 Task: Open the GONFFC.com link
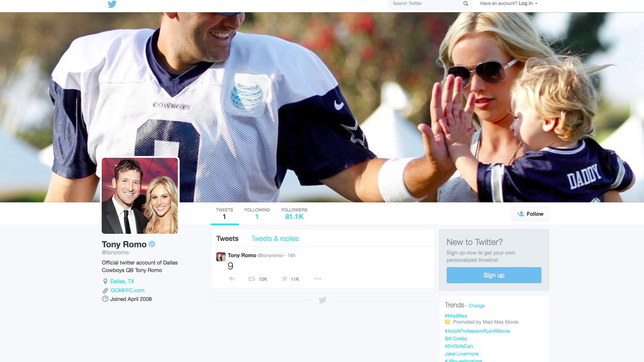(x=127, y=290)
